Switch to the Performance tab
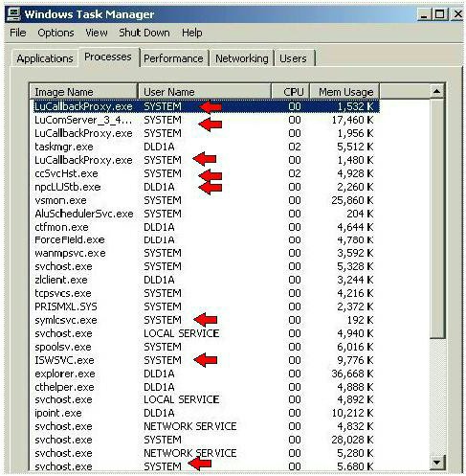 point(173,58)
